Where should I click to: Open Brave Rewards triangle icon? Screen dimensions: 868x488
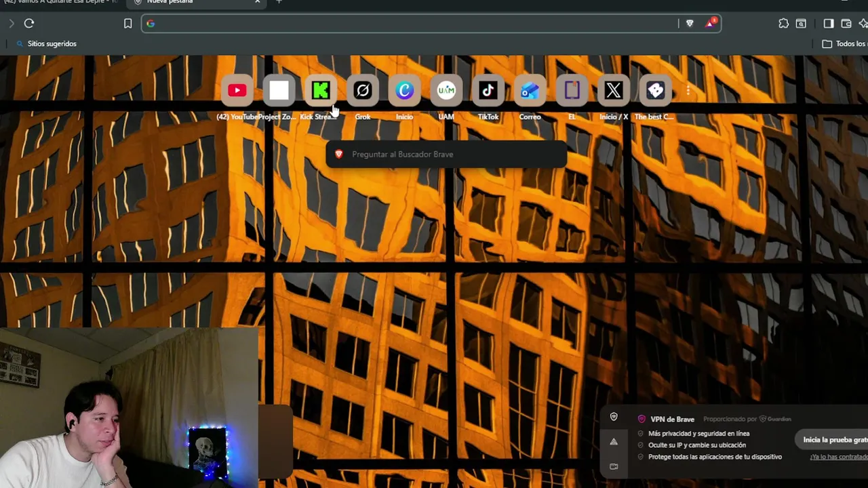[710, 24]
